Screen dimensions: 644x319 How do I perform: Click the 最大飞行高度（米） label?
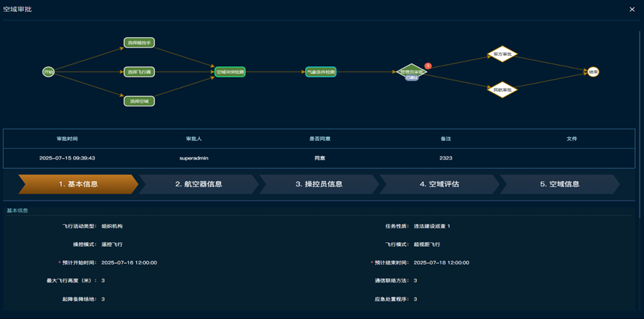coord(71,281)
